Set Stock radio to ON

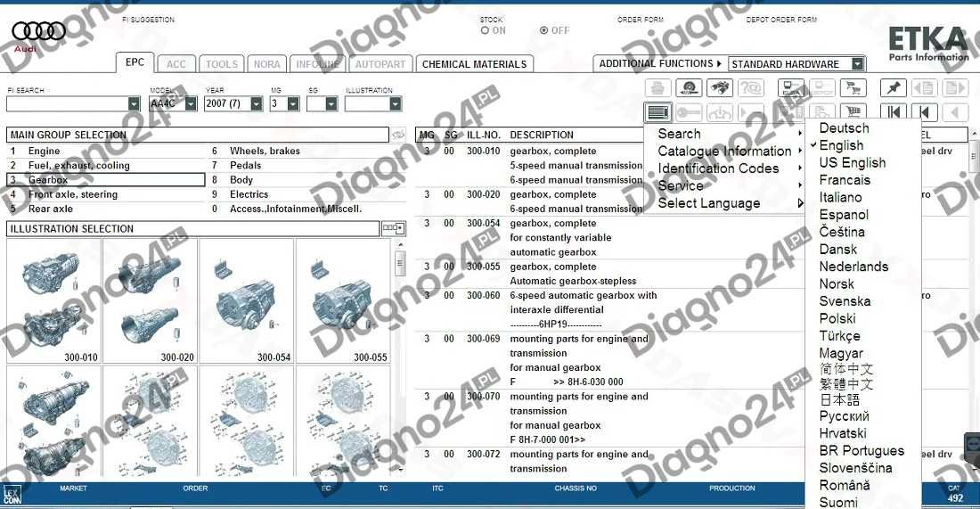click(x=485, y=30)
